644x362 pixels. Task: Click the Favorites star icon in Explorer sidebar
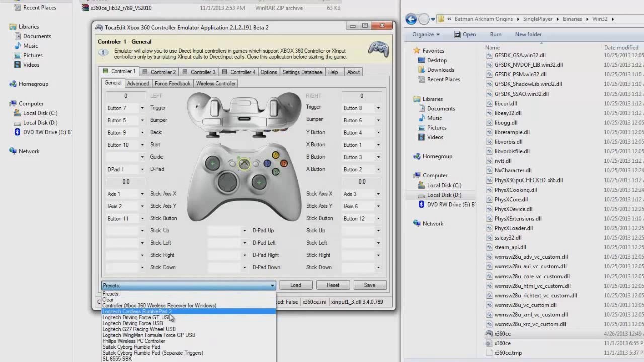coord(417,51)
